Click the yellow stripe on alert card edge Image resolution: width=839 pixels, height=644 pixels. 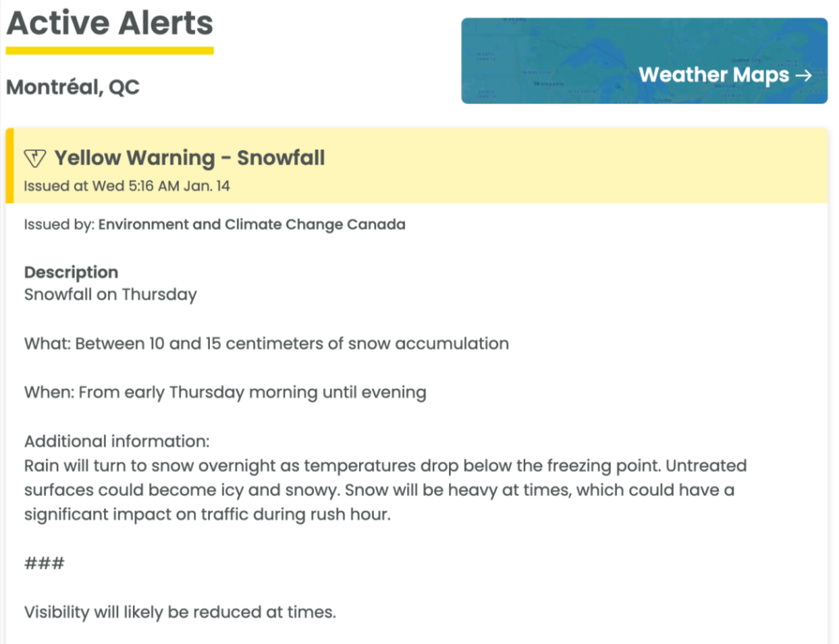[10, 166]
